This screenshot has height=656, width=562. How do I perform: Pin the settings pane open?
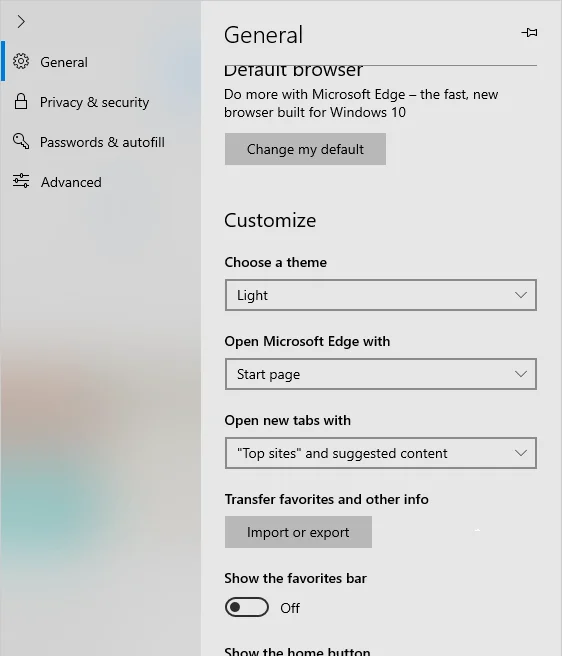tap(529, 32)
